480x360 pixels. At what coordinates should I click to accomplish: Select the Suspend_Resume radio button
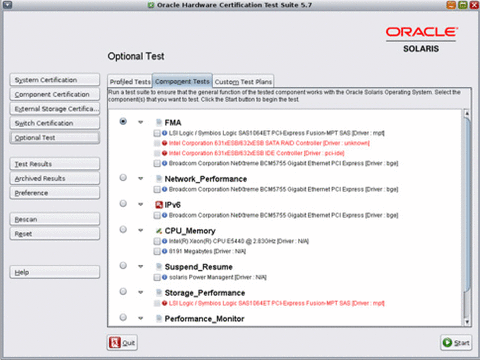[x=123, y=265]
